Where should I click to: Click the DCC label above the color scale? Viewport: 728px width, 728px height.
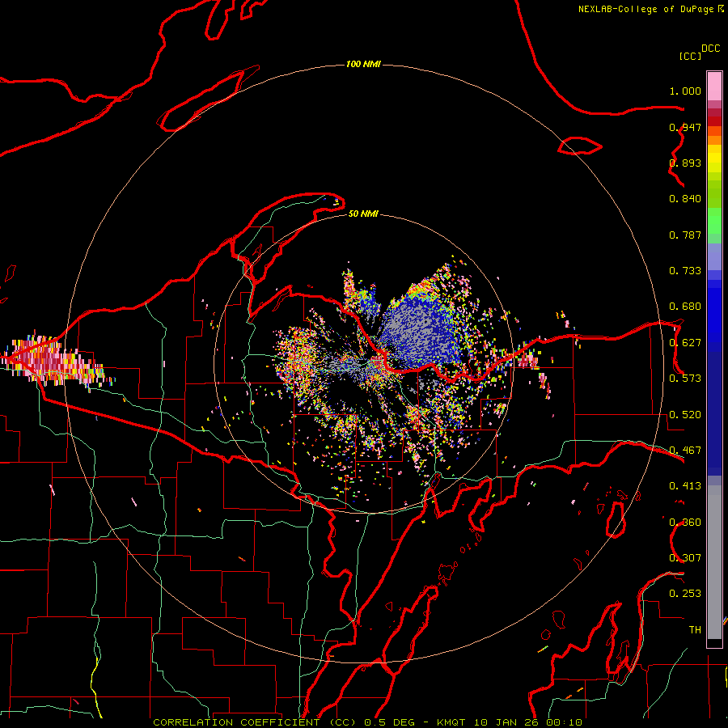[x=710, y=48]
